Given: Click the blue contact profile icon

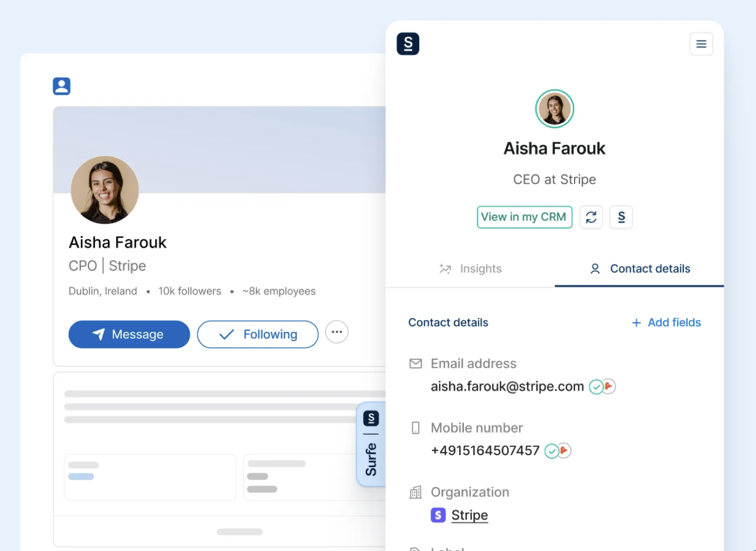Looking at the screenshot, I should click(61, 86).
